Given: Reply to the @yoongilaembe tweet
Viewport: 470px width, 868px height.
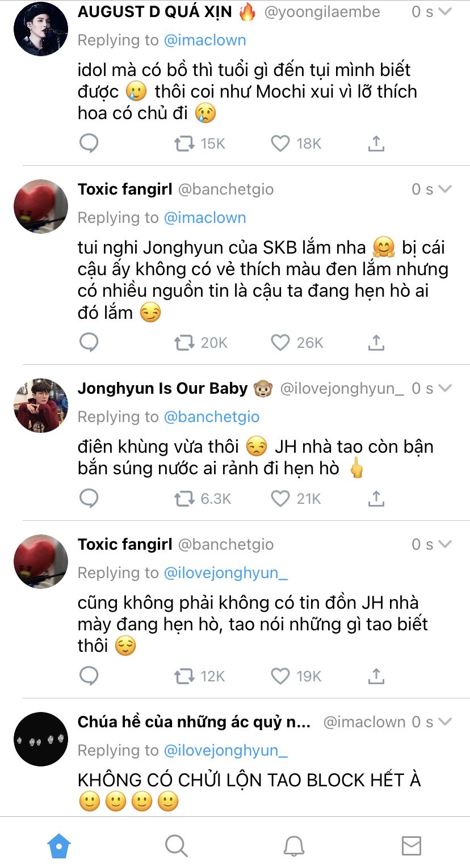Looking at the screenshot, I should (89, 144).
